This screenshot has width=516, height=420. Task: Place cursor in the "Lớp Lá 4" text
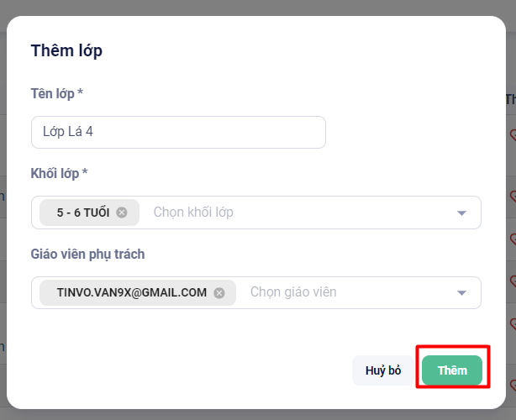[74, 132]
